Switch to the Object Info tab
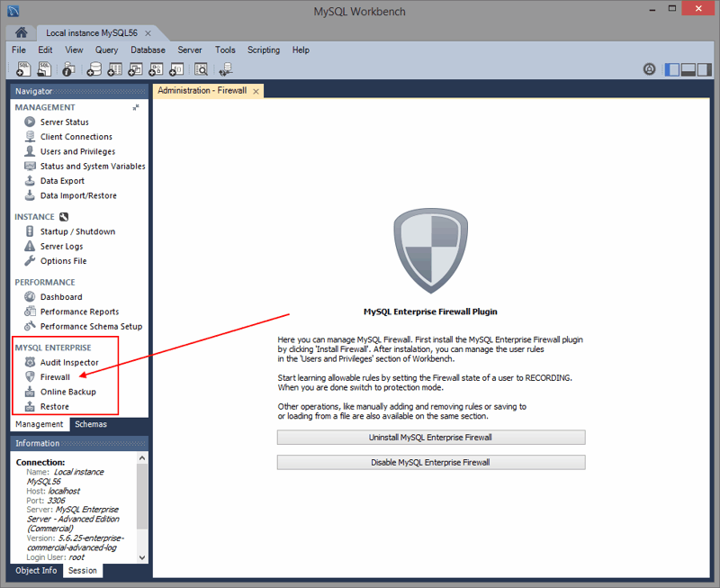The width and height of the screenshot is (720, 588). [36, 570]
